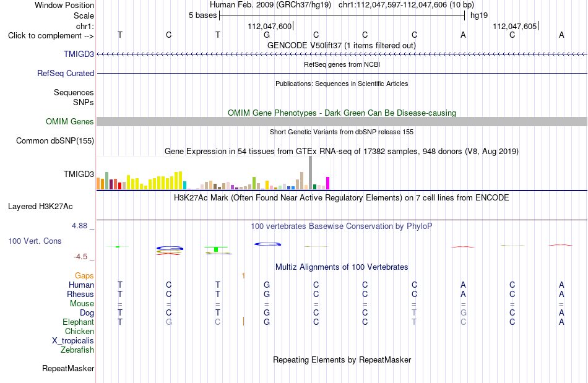Click the 4.88 PhyloP scale value
The height and width of the screenshot is (383, 588).
pos(79,226)
